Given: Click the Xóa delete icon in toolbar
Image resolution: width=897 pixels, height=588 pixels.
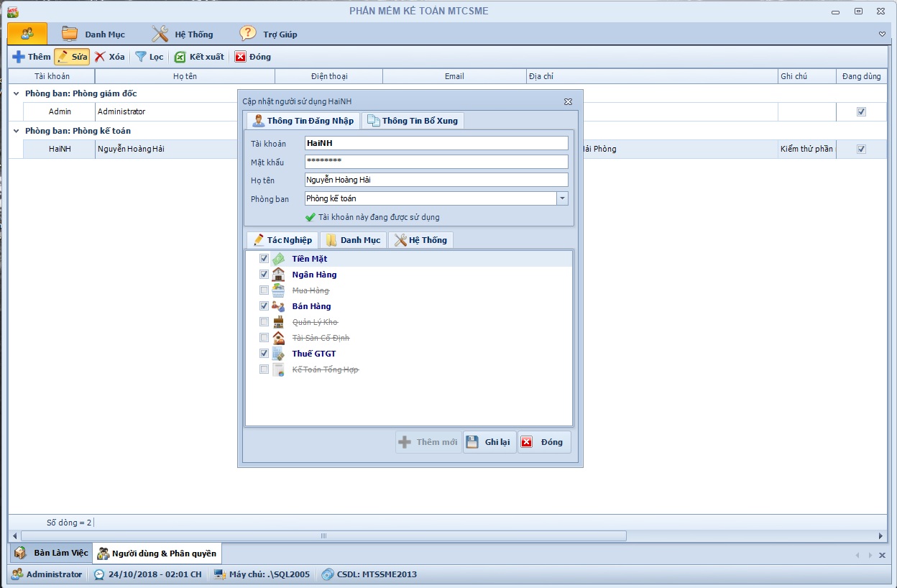Looking at the screenshot, I should click(x=101, y=57).
